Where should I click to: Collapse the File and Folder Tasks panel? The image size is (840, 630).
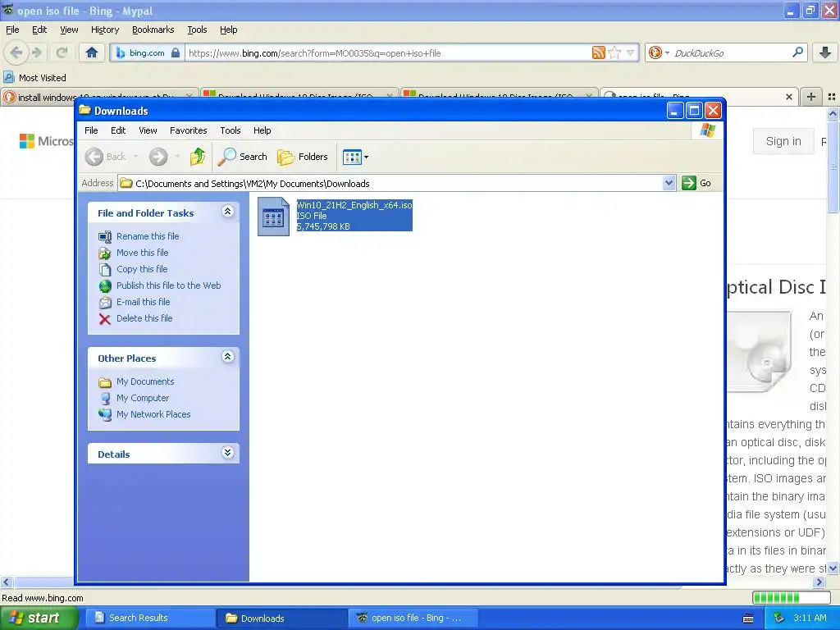click(x=228, y=212)
